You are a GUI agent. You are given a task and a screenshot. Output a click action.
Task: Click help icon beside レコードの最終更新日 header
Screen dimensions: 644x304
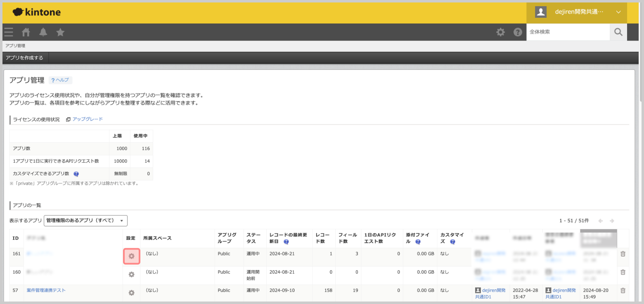[x=286, y=242]
